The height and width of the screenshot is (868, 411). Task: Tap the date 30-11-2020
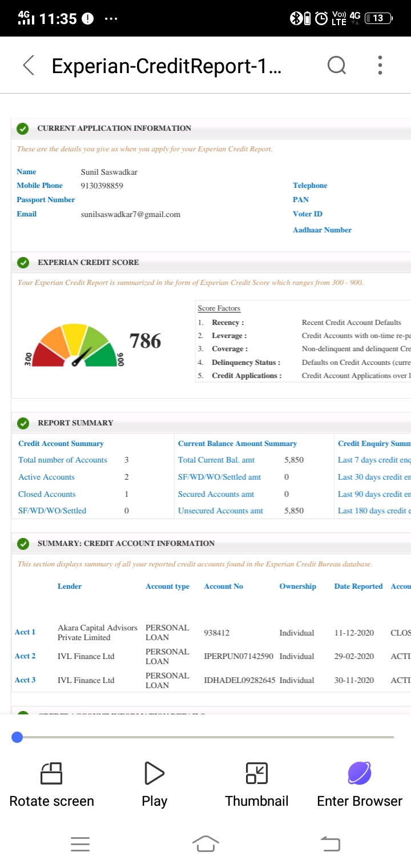(354, 681)
